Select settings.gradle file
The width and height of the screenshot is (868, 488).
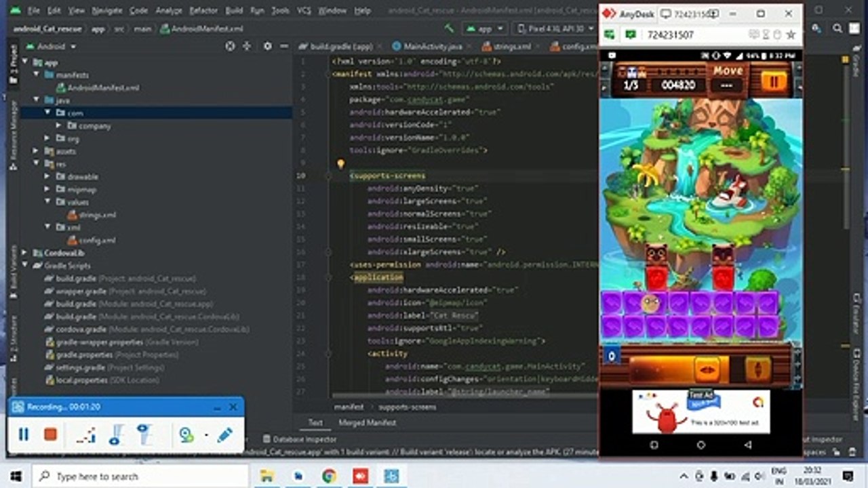point(104,367)
